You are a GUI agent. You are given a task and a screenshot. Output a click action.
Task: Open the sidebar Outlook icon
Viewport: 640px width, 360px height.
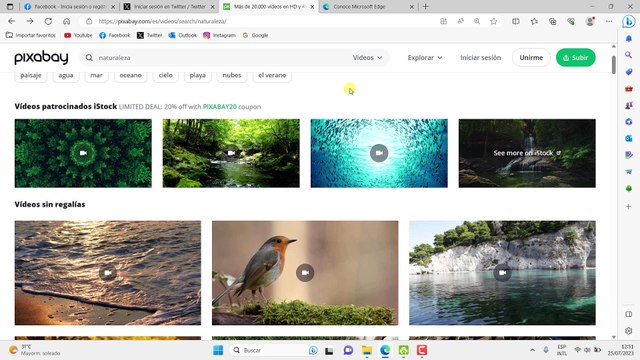pos(629,138)
